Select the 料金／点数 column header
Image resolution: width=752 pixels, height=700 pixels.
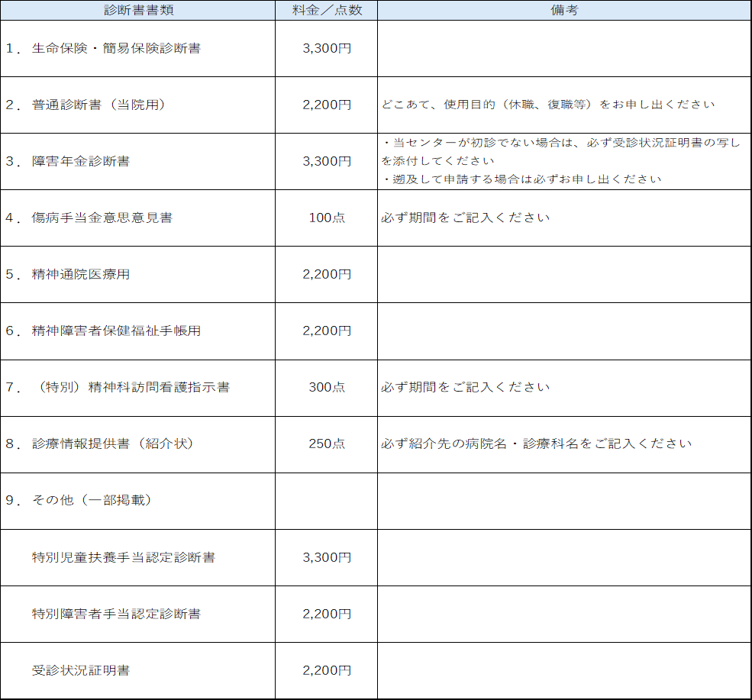point(325,10)
